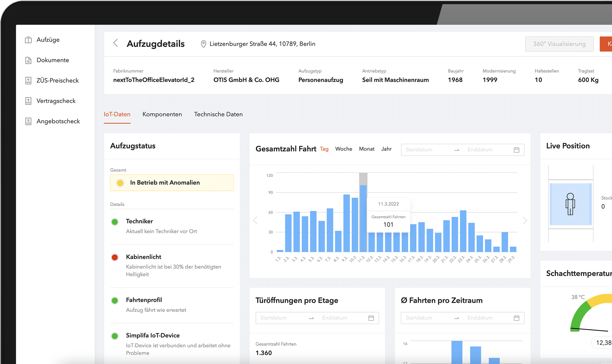612x364 pixels.
Task: Open the Vertragscheck menu item
Action: (56, 101)
